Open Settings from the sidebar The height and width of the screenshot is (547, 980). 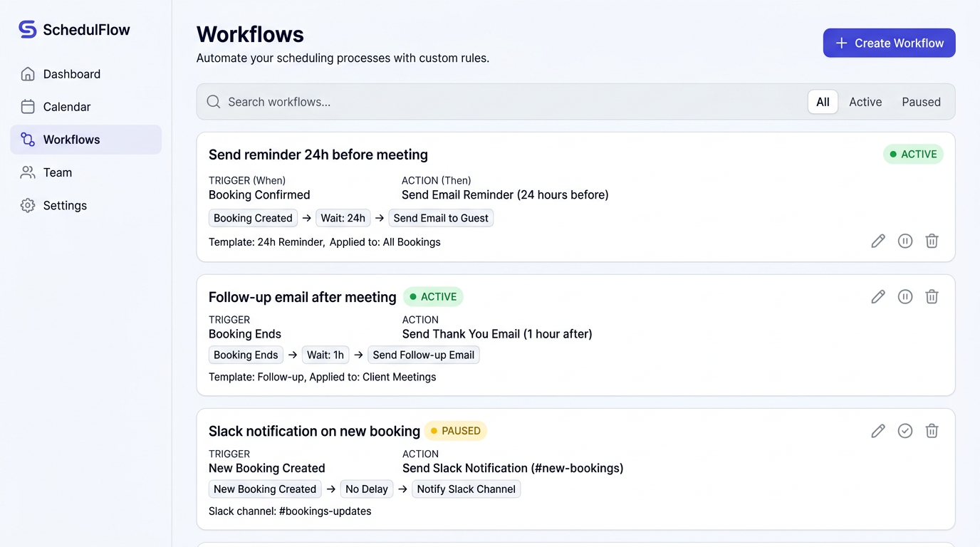[x=65, y=205]
